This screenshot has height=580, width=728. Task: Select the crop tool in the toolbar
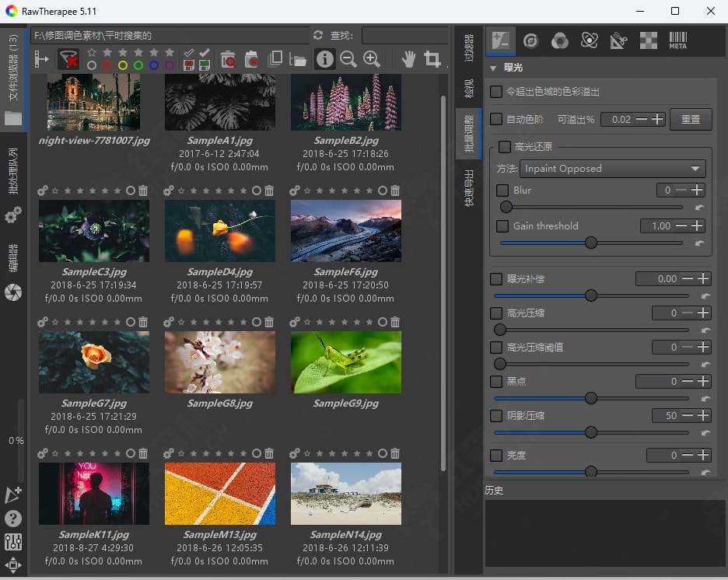click(432, 59)
